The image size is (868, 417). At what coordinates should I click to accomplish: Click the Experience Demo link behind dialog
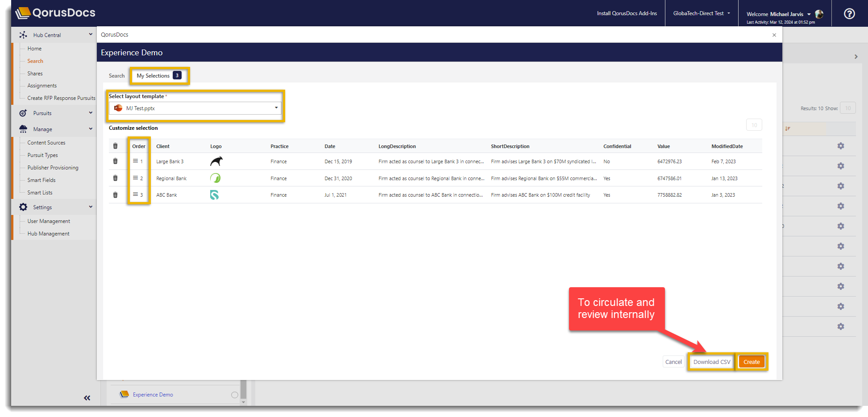click(x=153, y=395)
